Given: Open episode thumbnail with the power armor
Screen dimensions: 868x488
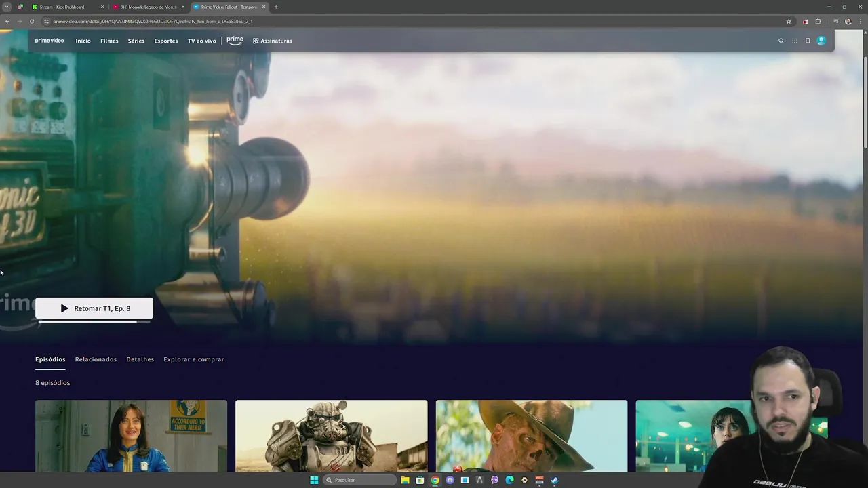Looking at the screenshot, I should pos(332,436).
